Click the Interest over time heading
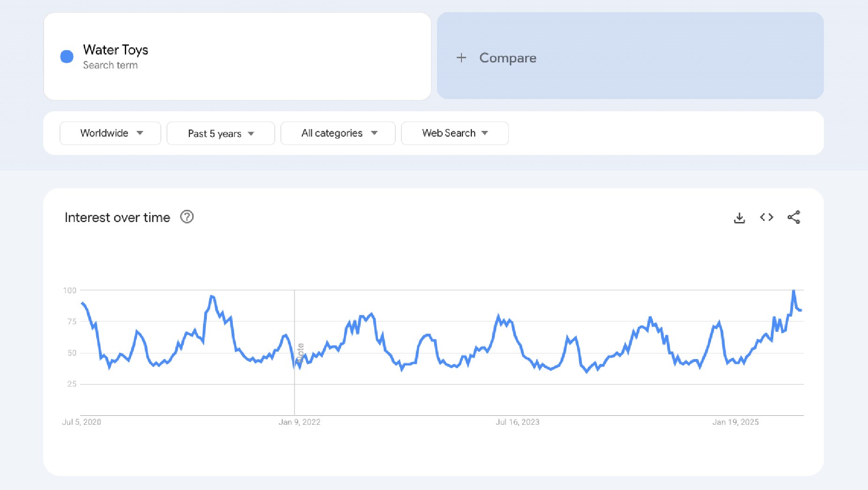 (x=117, y=217)
